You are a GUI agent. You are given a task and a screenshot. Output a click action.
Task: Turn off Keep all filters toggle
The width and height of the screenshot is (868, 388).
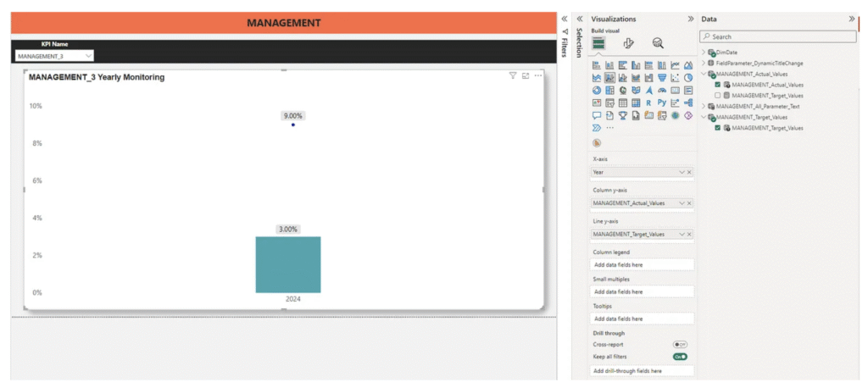click(679, 357)
